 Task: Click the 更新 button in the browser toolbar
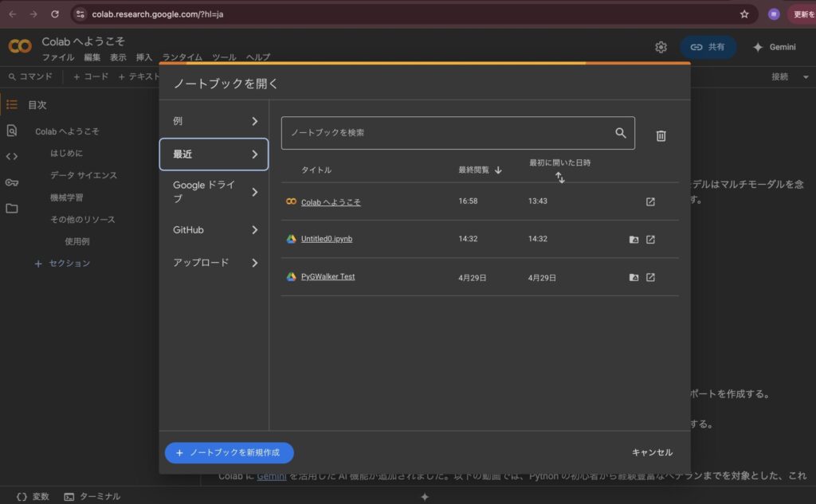[803, 14]
